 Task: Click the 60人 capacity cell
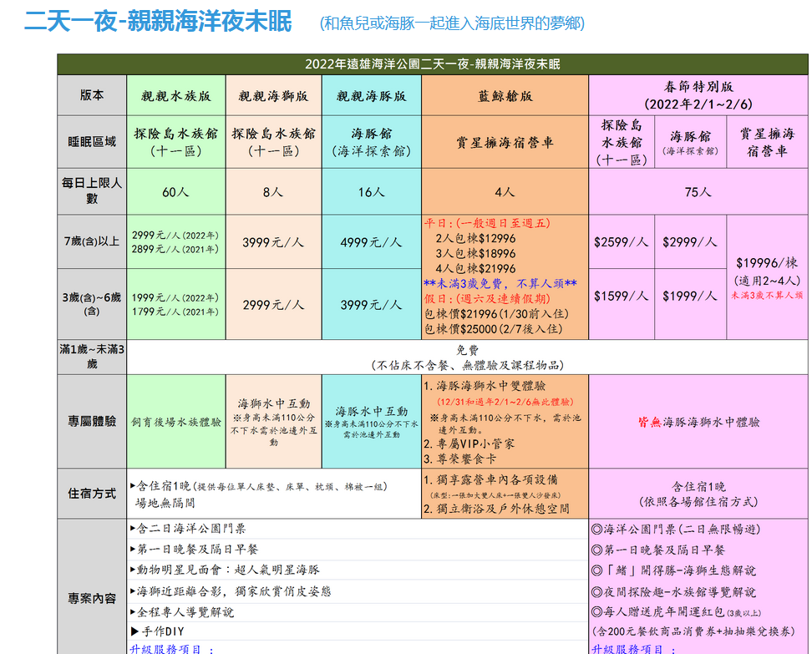[176, 192]
